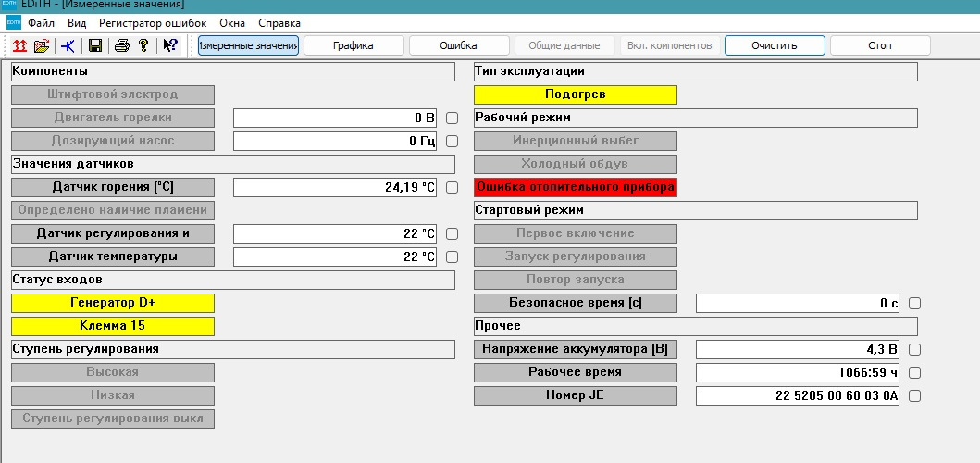
Task: Toggle checkbox beside the 0 Гц value
Action: (x=453, y=142)
